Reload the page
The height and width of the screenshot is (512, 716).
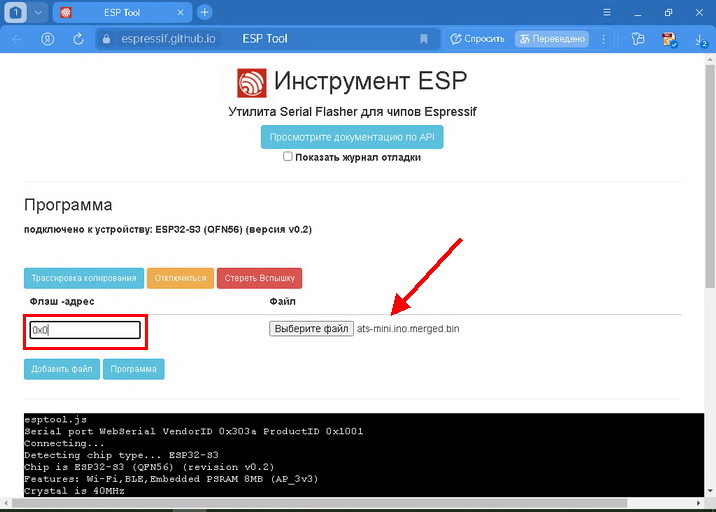[78, 39]
